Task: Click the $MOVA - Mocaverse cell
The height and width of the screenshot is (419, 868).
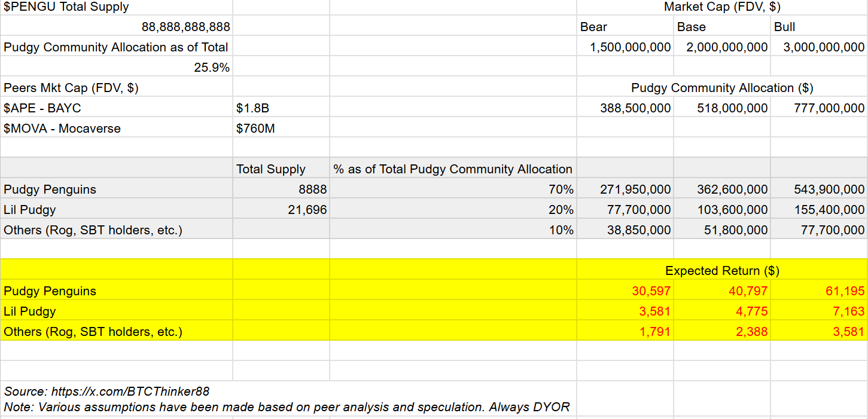Action: coord(62,129)
